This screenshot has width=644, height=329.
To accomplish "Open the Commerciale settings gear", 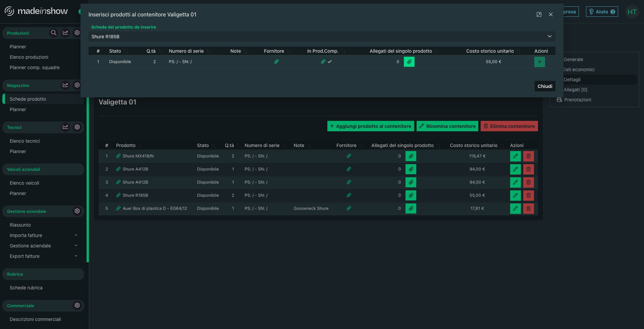I will tap(77, 305).
